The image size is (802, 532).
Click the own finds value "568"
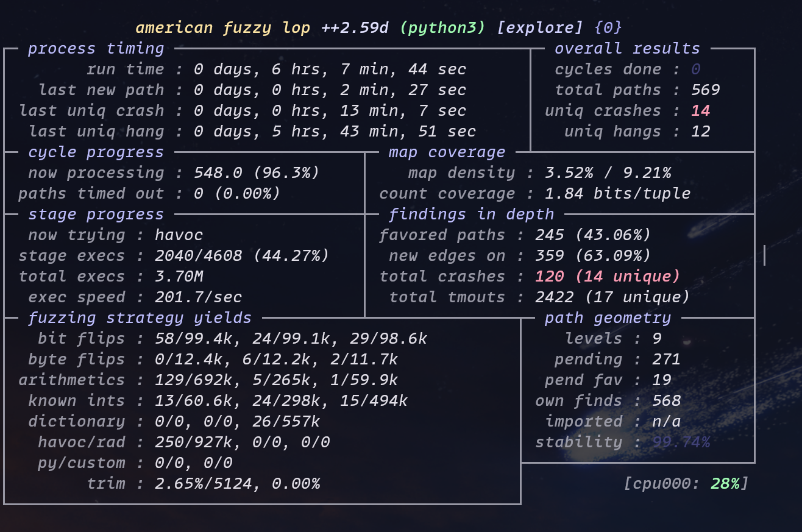point(667,401)
